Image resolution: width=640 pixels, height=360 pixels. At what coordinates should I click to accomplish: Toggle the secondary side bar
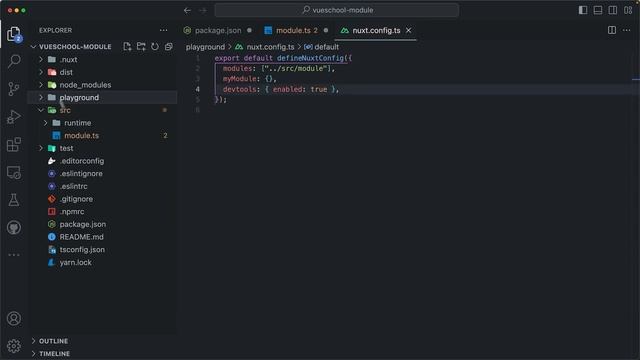tap(613, 10)
